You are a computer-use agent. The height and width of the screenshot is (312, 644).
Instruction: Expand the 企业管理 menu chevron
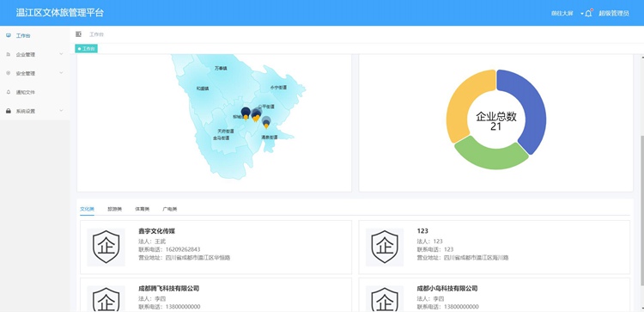point(61,54)
